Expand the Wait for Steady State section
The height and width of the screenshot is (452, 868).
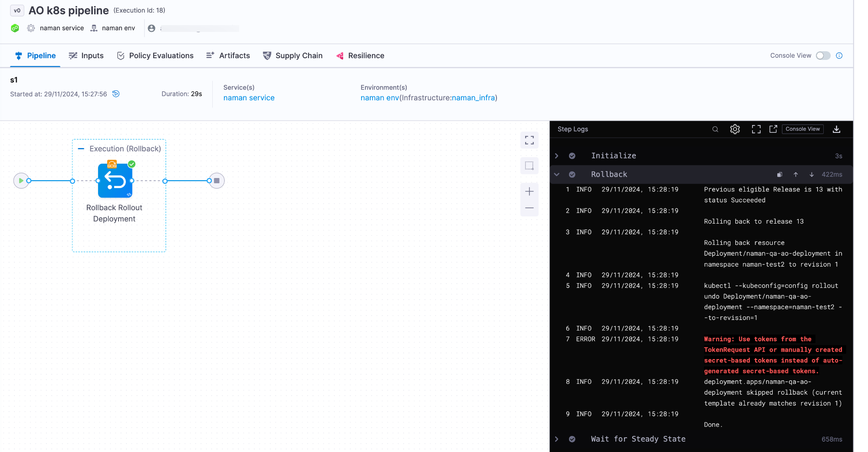[557, 439]
